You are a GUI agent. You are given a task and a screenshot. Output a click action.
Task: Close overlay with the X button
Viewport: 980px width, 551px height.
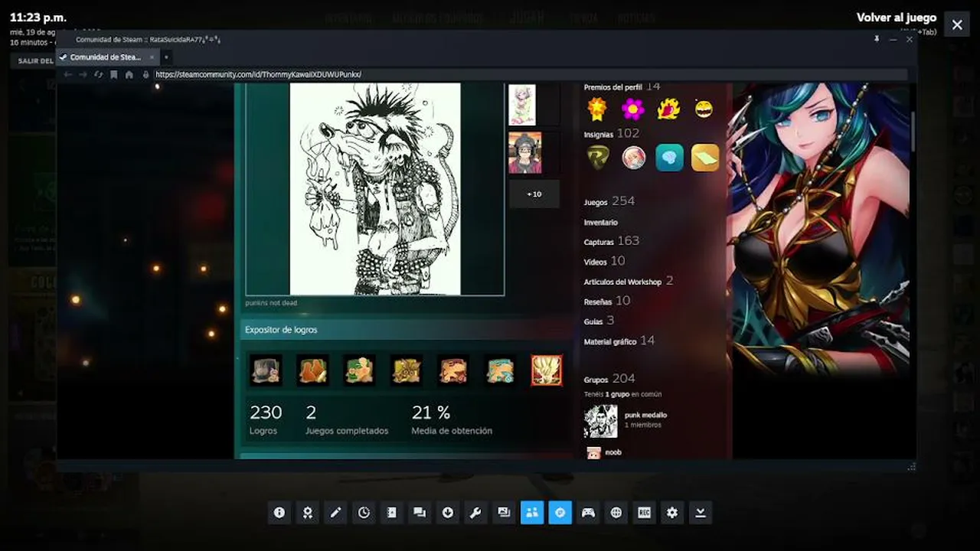point(957,24)
